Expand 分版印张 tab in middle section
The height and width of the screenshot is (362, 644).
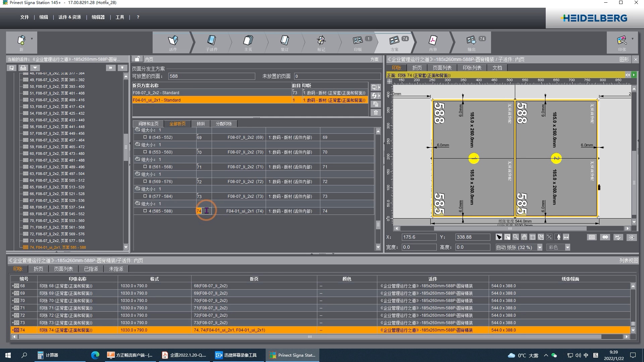tap(223, 124)
